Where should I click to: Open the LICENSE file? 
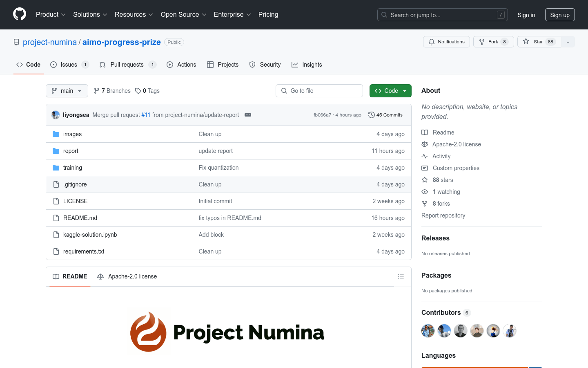(x=76, y=201)
